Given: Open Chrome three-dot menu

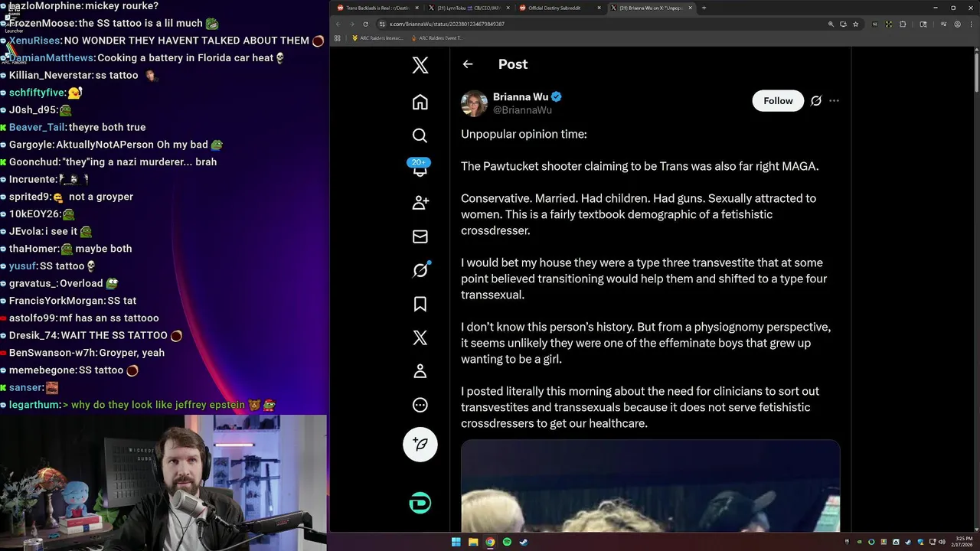Looking at the screenshot, I should (x=972, y=24).
